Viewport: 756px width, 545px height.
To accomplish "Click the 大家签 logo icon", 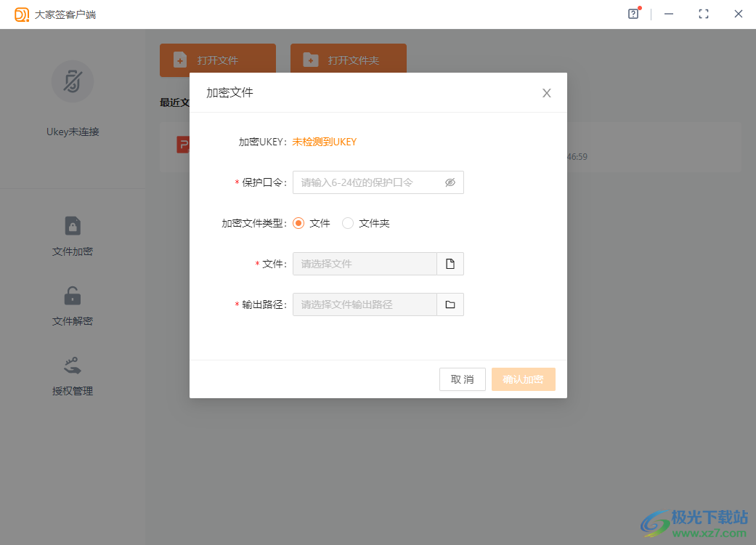I will 20,14.
